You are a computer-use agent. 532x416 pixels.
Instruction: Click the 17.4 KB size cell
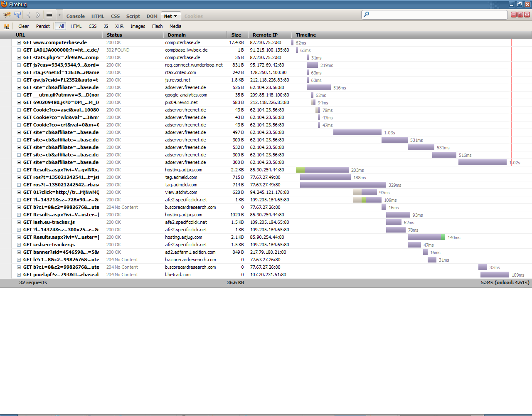coord(236,42)
